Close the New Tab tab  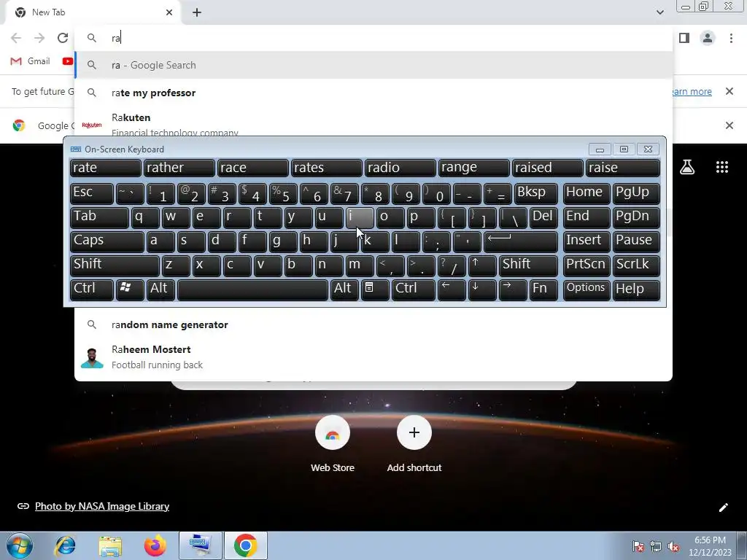coord(169,12)
